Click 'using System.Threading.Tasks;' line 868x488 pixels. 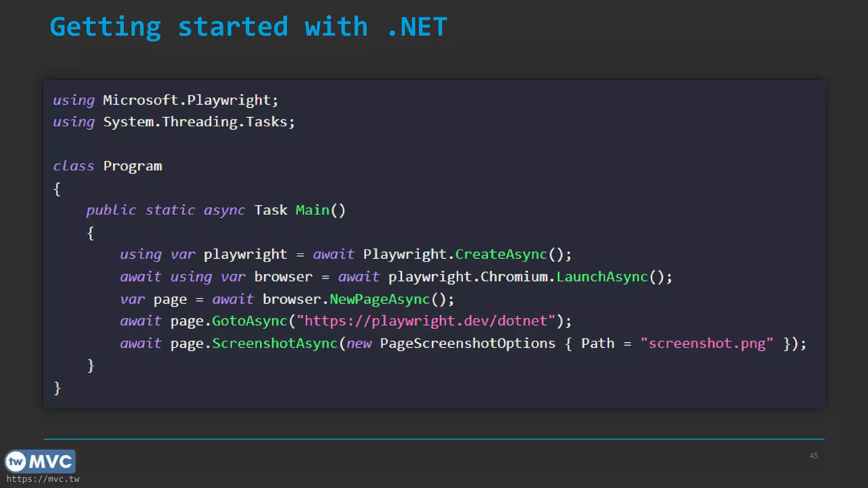pyautogui.click(x=174, y=122)
